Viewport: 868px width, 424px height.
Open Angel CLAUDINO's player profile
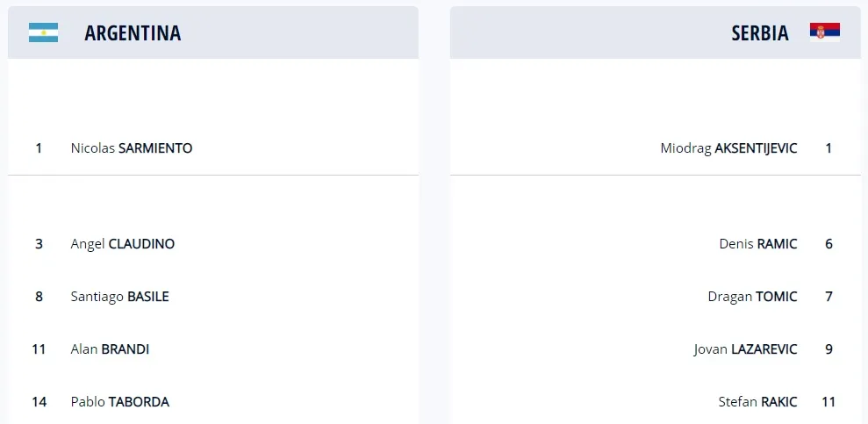point(123,244)
